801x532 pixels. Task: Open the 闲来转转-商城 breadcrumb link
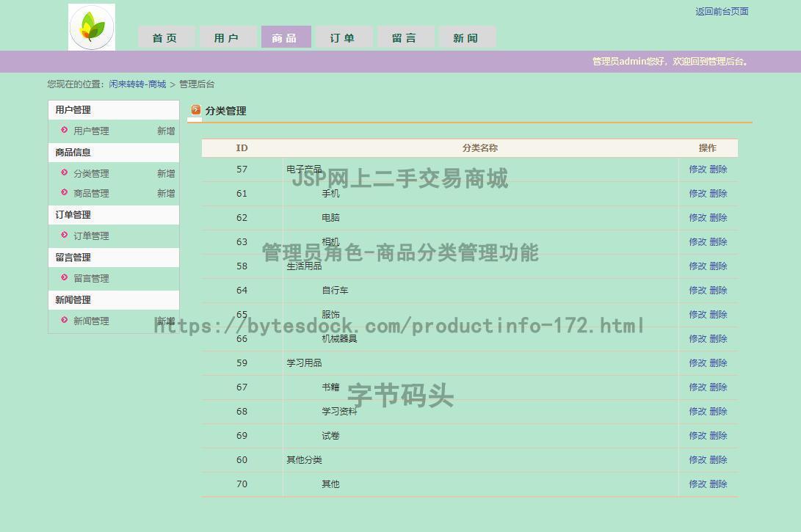coord(137,84)
